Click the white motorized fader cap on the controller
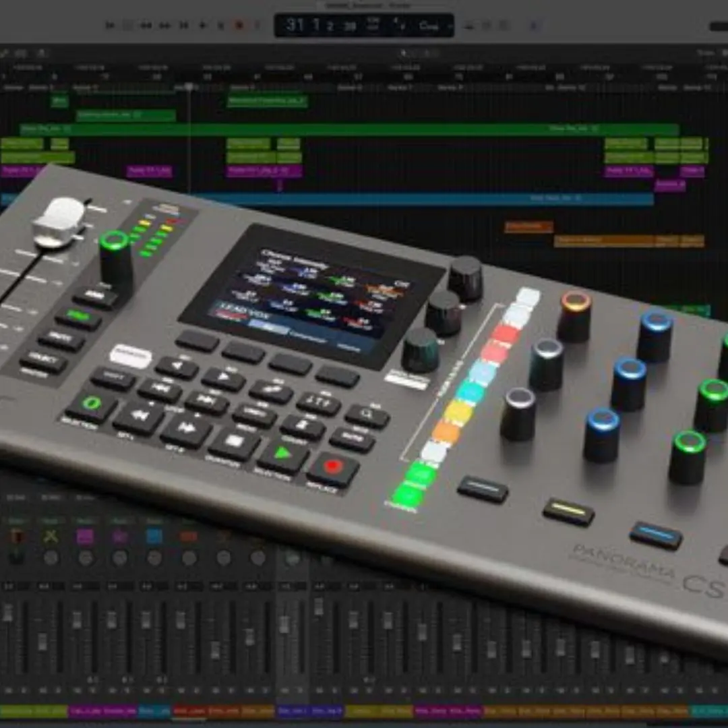 click(61, 222)
